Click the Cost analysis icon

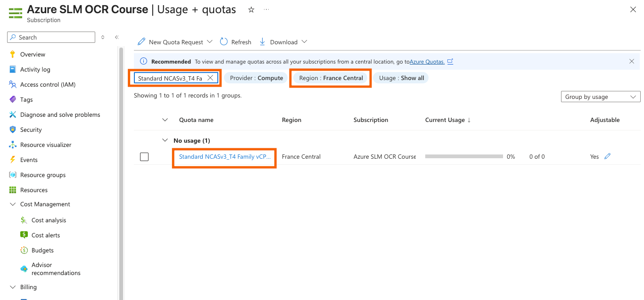tap(24, 220)
